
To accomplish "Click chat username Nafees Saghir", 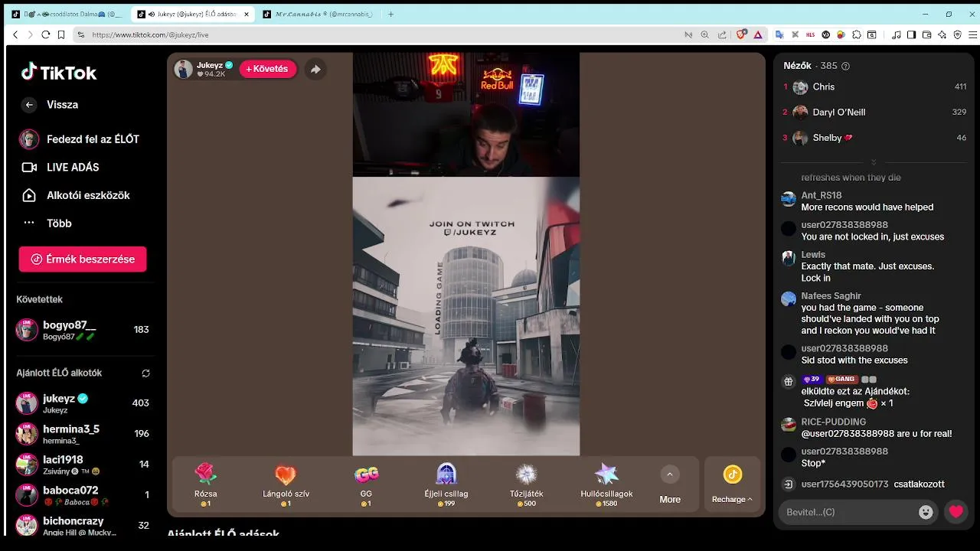I will click(831, 295).
